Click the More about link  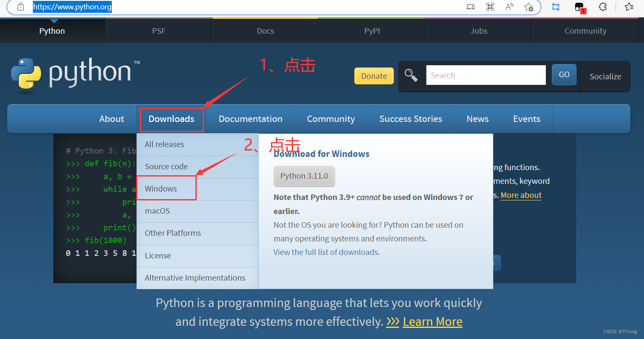pos(521,195)
